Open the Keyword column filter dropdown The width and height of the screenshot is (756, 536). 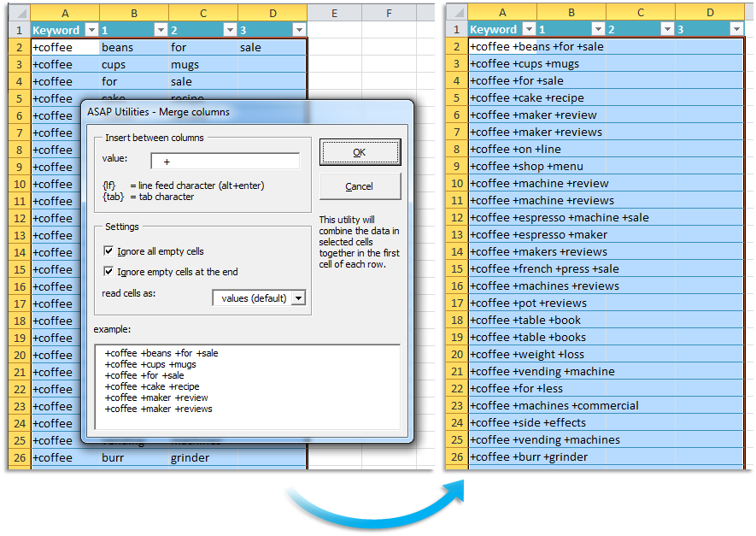point(91,29)
